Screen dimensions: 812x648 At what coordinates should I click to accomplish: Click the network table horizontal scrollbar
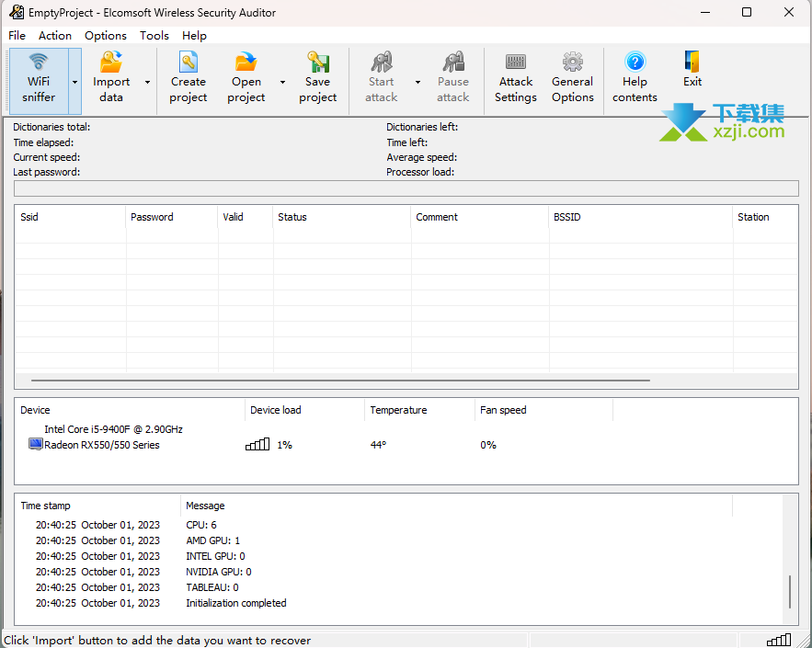click(340, 381)
